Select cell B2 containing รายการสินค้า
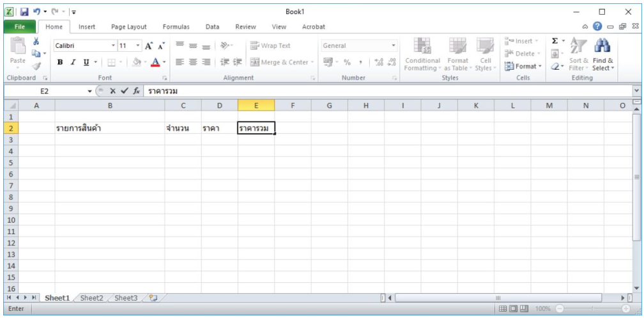Viewport: 644px width, 318px height. (109, 129)
